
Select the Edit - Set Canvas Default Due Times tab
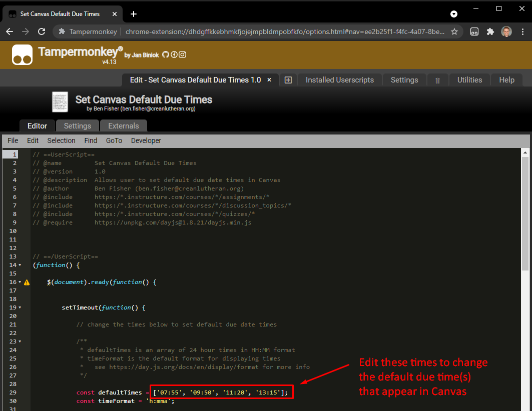[x=195, y=80]
